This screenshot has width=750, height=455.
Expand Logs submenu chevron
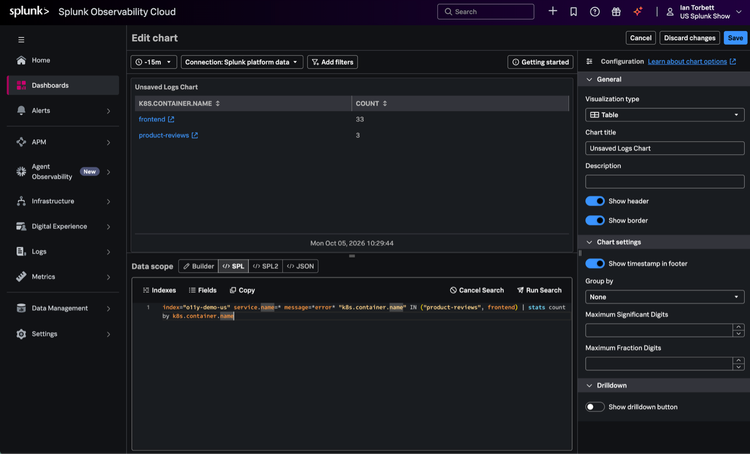tap(109, 252)
